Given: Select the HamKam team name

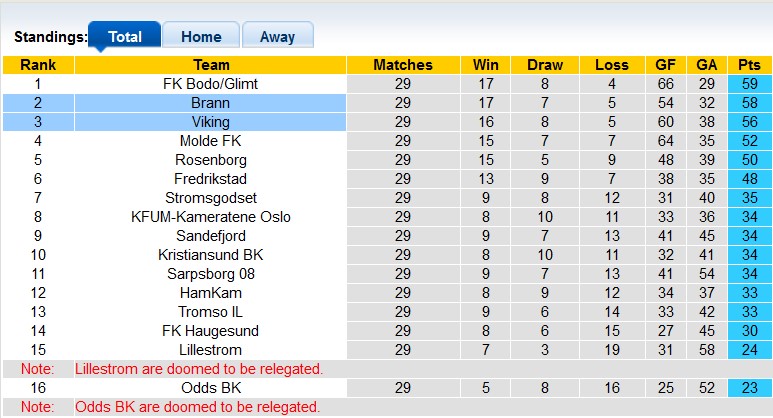Looking at the screenshot, I should 210,293.
